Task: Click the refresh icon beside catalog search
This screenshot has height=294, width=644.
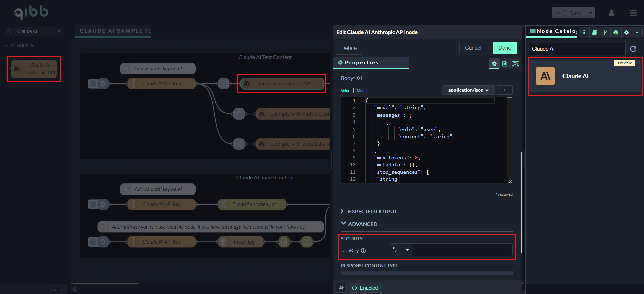Action: click(633, 49)
